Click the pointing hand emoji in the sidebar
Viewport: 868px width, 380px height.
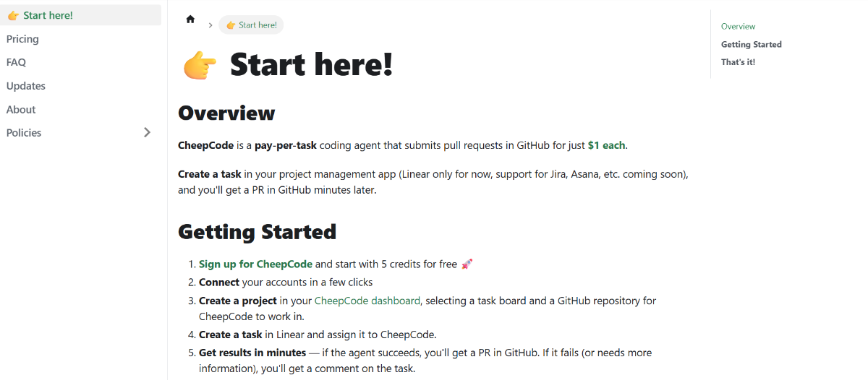point(13,15)
